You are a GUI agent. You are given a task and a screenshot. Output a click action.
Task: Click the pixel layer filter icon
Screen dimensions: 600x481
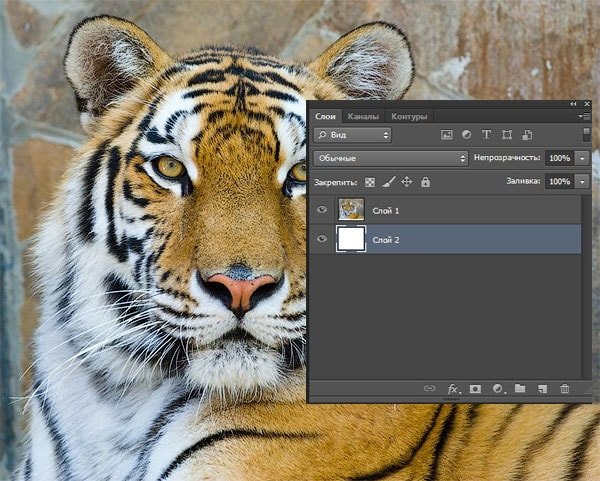pos(447,134)
